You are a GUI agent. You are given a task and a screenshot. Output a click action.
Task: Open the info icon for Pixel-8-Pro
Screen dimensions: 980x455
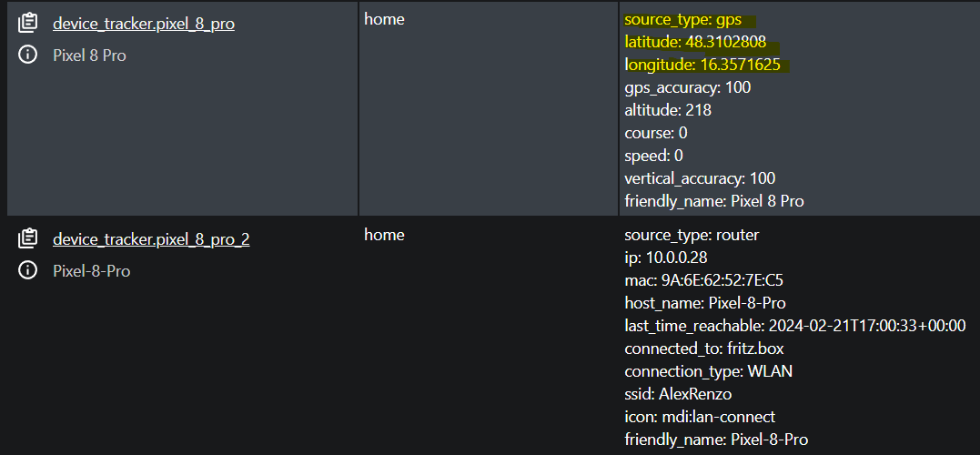tap(27, 270)
